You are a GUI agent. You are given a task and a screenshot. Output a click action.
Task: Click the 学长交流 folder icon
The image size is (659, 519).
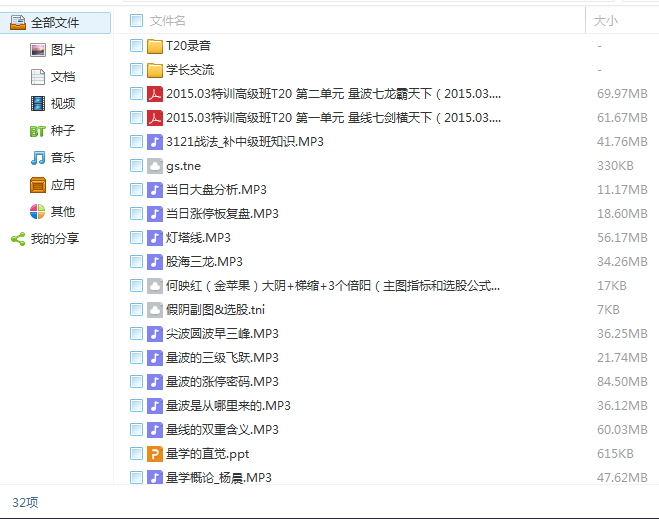(155, 70)
